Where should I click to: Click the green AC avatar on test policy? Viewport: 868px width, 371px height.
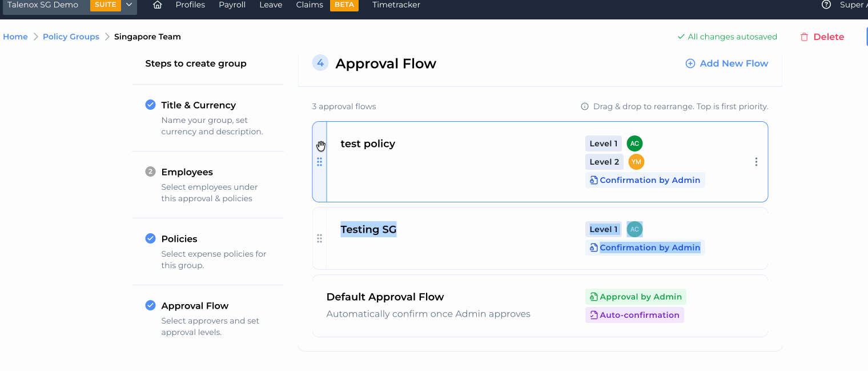(634, 143)
